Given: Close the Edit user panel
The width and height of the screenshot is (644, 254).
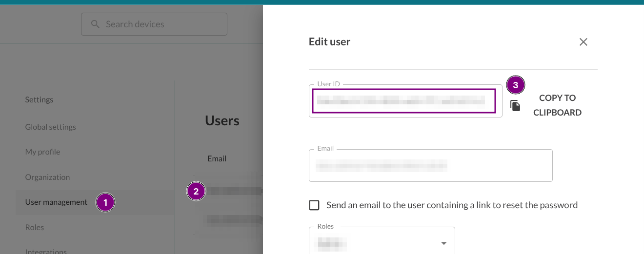Looking at the screenshot, I should [x=583, y=42].
